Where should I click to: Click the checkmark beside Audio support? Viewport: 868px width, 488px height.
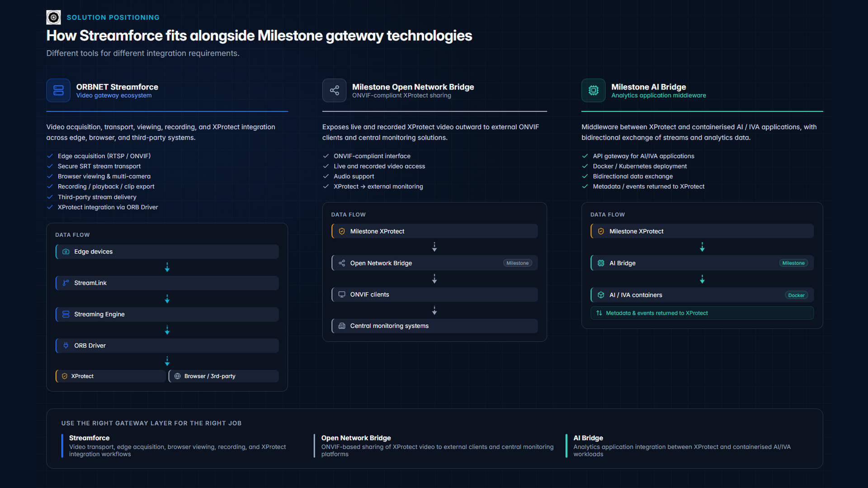[325, 176]
